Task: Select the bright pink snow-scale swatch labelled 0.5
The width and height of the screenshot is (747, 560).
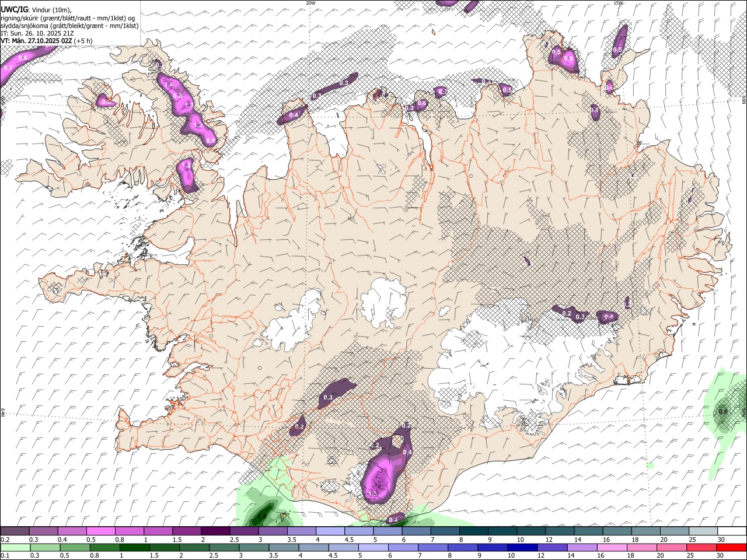Action: (x=100, y=531)
